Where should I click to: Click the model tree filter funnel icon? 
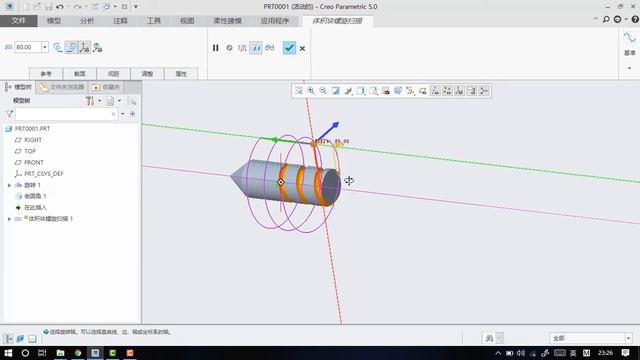(x=9, y=114)
